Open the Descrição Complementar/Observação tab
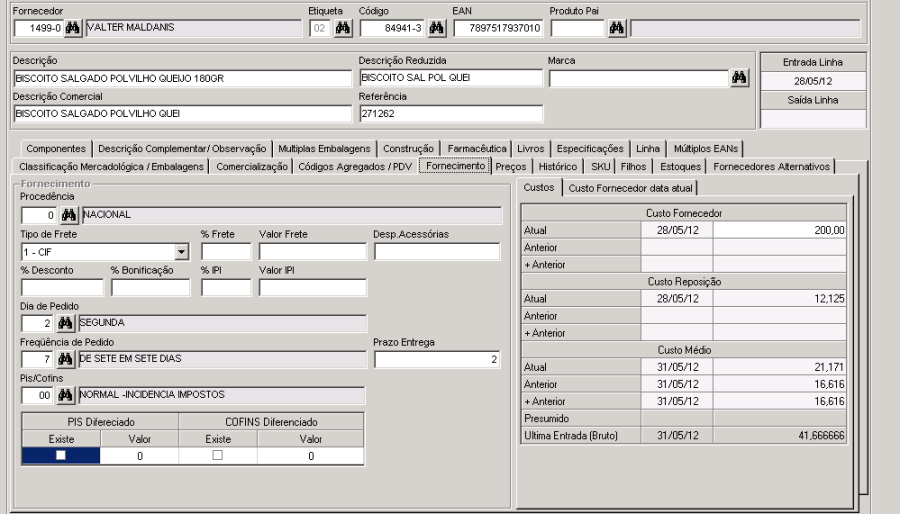 (x=182, y=149)
